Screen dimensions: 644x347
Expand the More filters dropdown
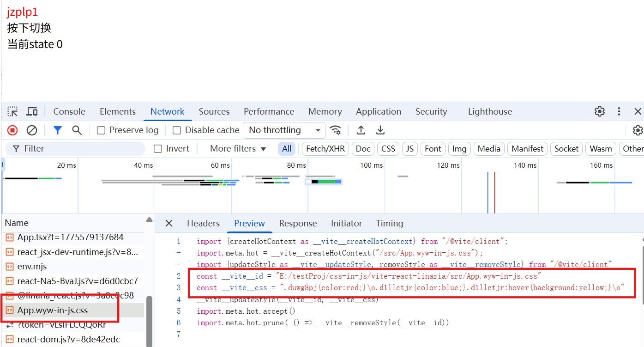238,149
